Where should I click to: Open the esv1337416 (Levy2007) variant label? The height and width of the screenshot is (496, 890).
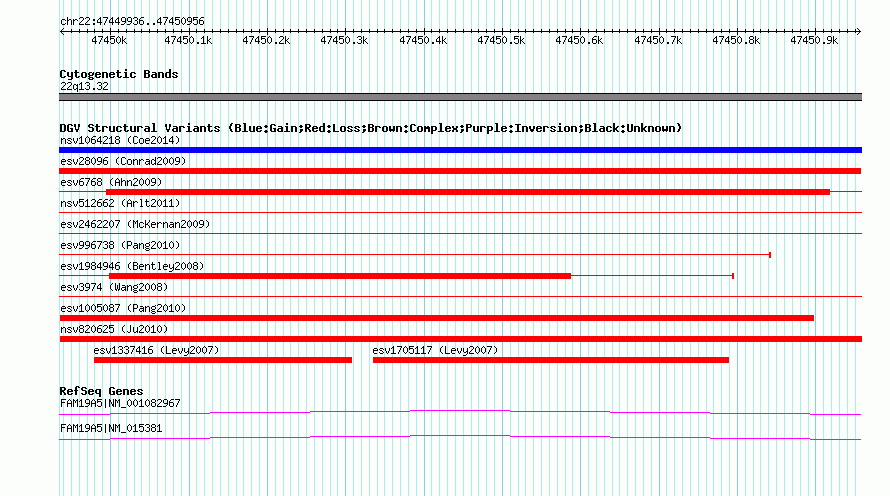(156, 350)
